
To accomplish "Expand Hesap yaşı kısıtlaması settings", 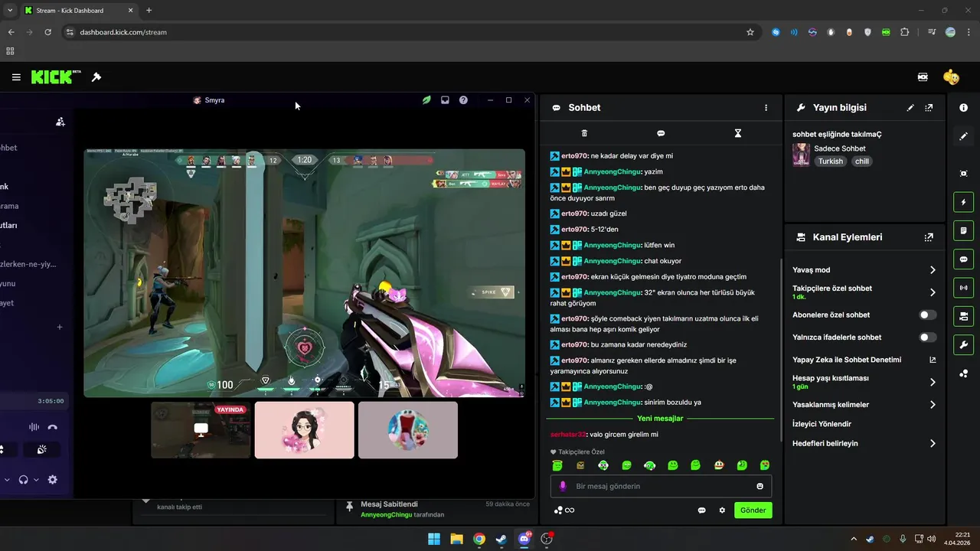I will 933,382.
